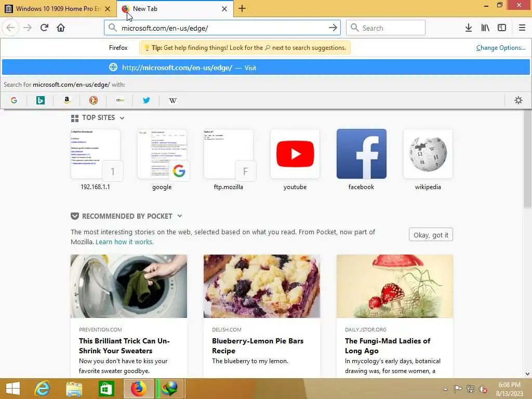Viewport: 532px width, 399px height.
Task: Launch Internet Explorer from taskbar
Action: coord(43,389)
